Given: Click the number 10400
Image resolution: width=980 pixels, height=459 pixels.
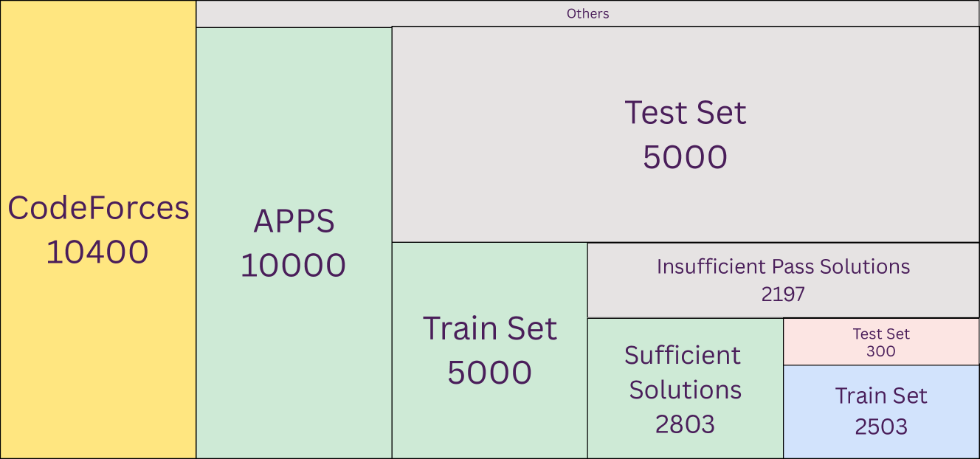Looking at the screenshot, I should [97, 252].
